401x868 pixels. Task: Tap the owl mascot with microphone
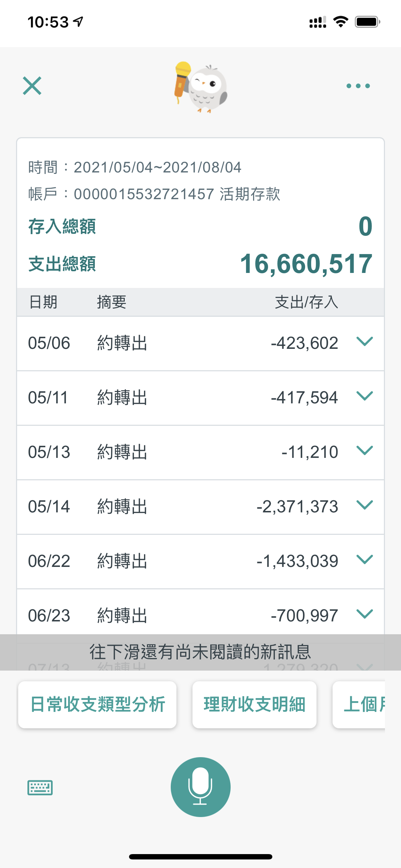[201, 87]
